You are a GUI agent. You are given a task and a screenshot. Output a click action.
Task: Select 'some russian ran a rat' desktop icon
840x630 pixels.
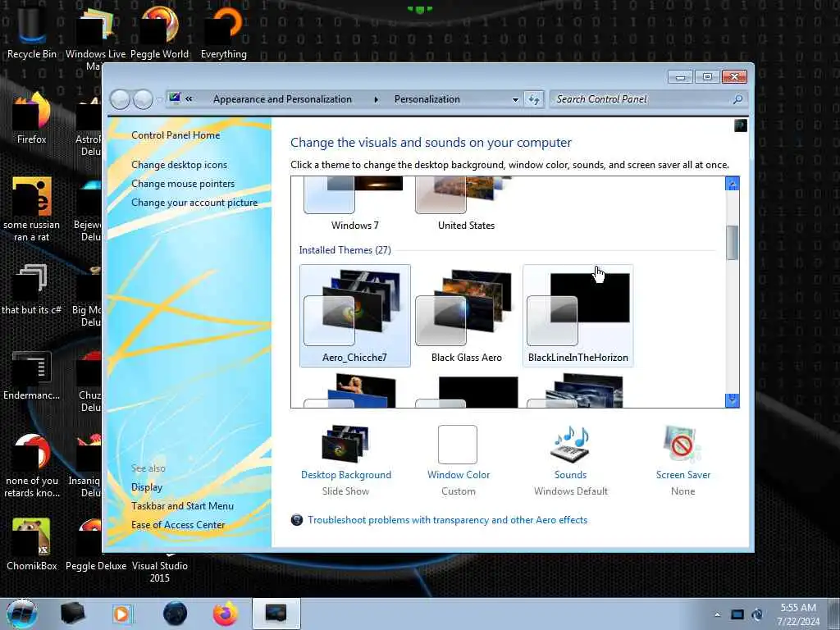(32, 210)
